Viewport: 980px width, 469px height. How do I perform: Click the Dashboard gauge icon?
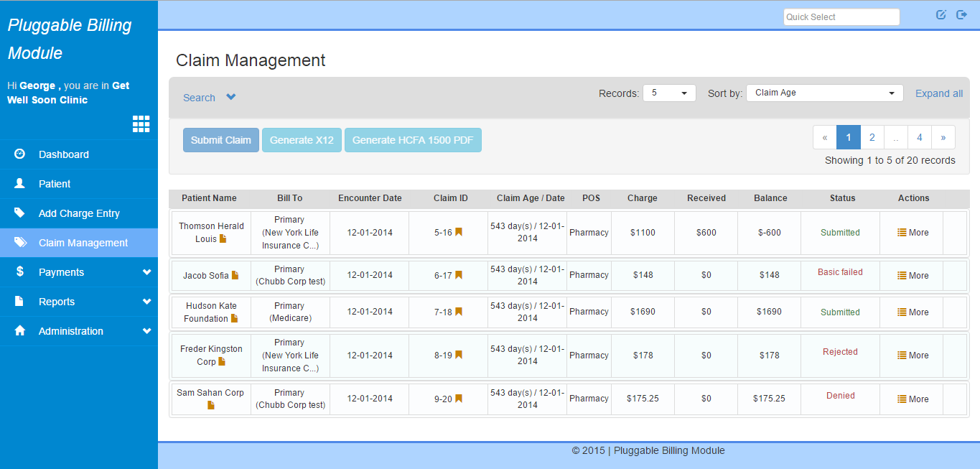(19, 154)
